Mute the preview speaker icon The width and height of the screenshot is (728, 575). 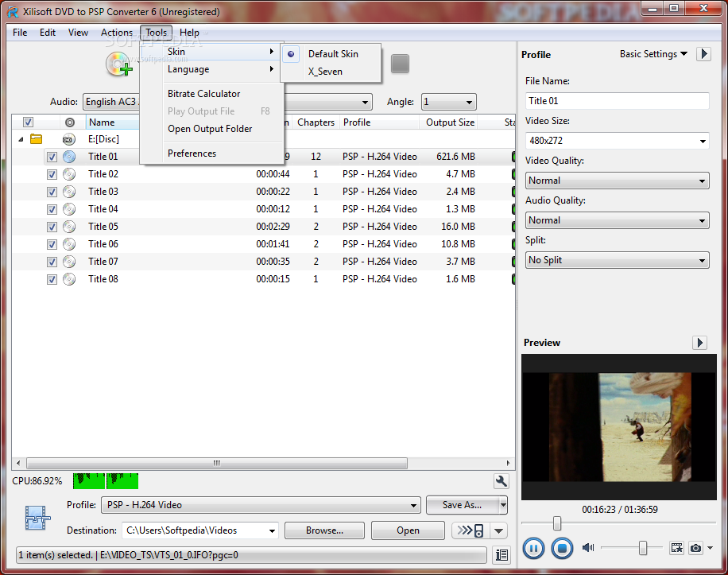[588, 548]
